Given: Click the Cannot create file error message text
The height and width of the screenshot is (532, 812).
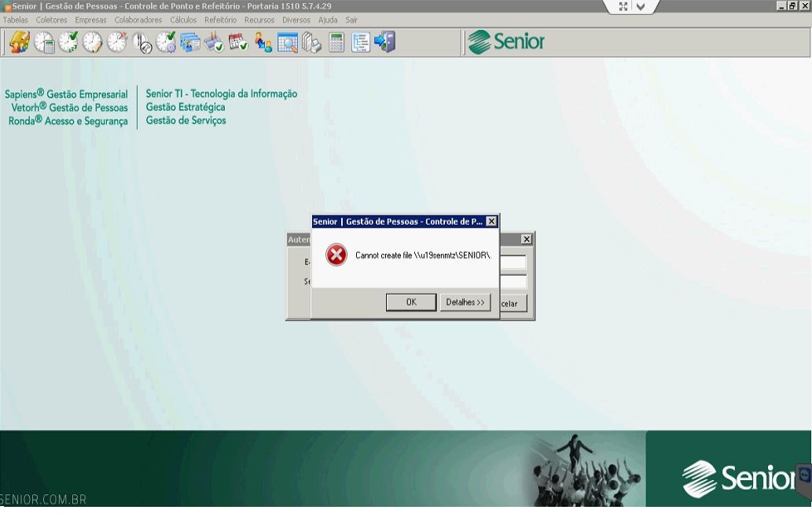Looking at the screenshot, I should click(423, 255).
